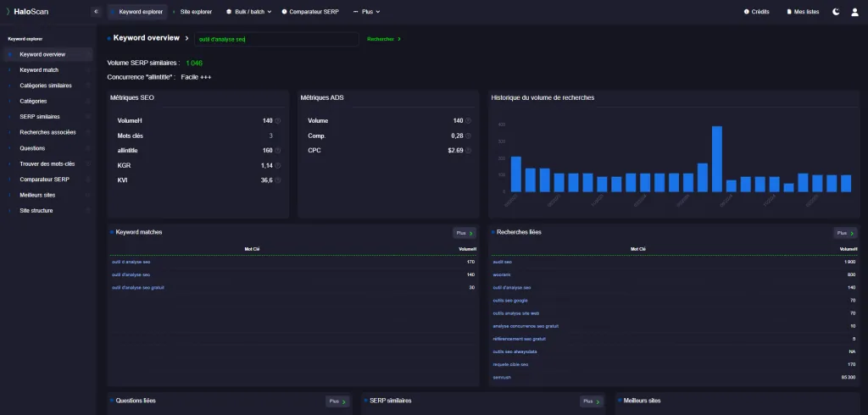
Task: Open the user profile icon
Action: tap(854, 12)
